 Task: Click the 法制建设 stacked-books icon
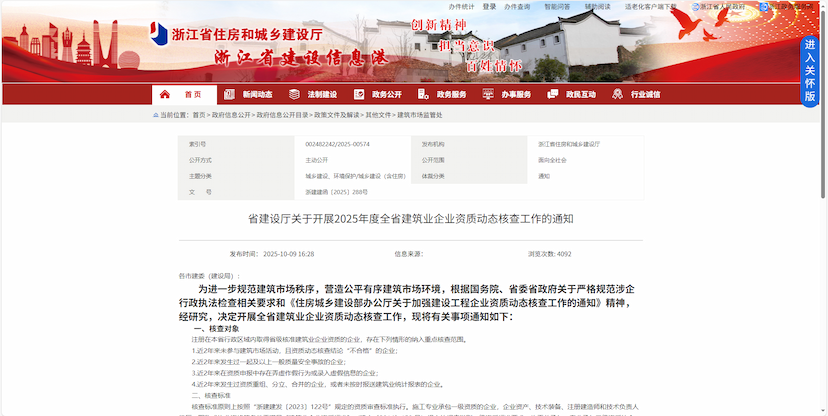click(296, 95)
